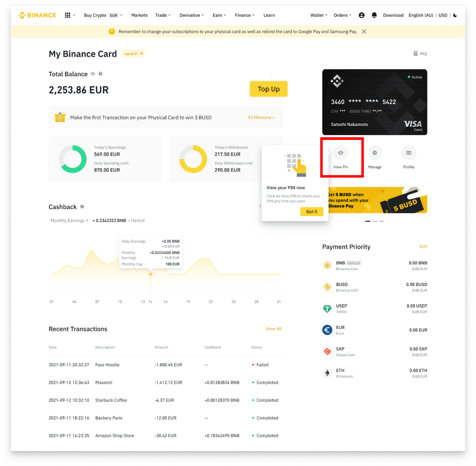476x466 pixels.
Task: Click the EUR Euro icon
Action: pos(327,330)
